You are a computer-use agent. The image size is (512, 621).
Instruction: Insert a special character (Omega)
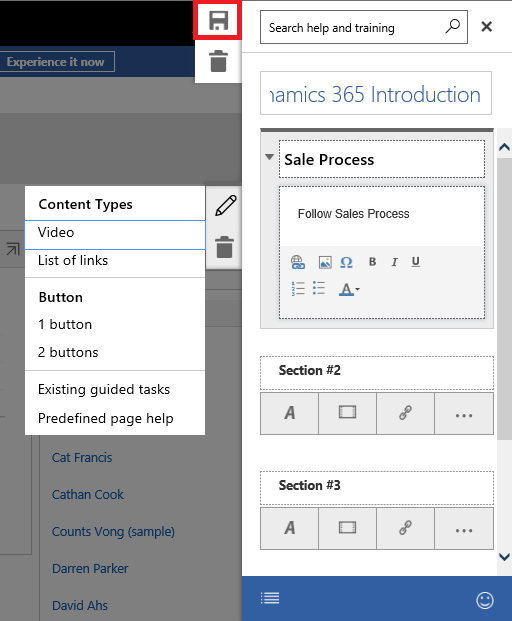click(346, 262)
